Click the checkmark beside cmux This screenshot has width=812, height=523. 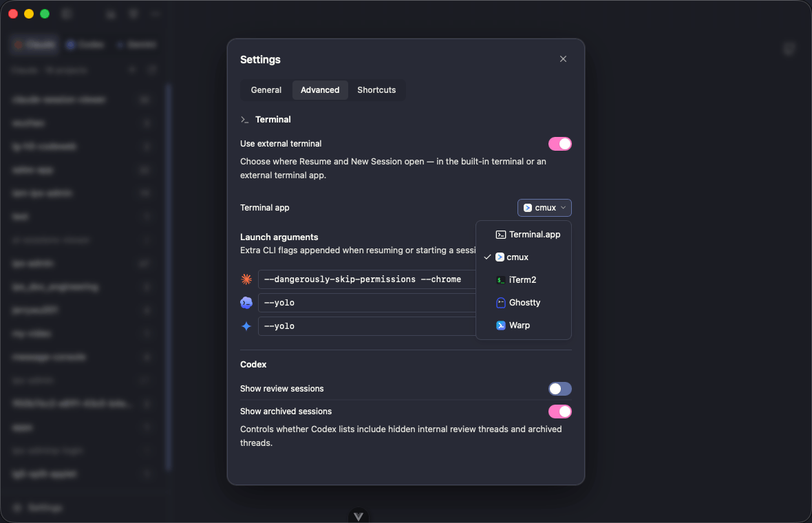click(x=487, y=257)
